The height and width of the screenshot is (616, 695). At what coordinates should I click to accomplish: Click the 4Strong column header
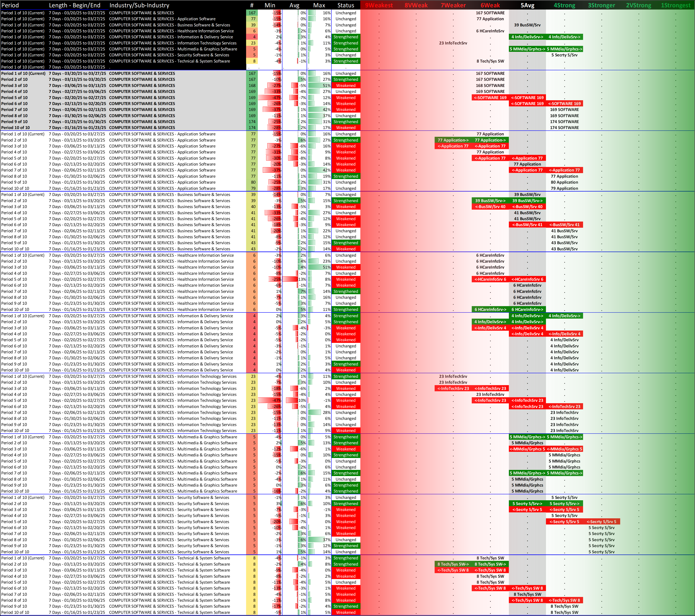pyautogui.click(x=564, y=5)
